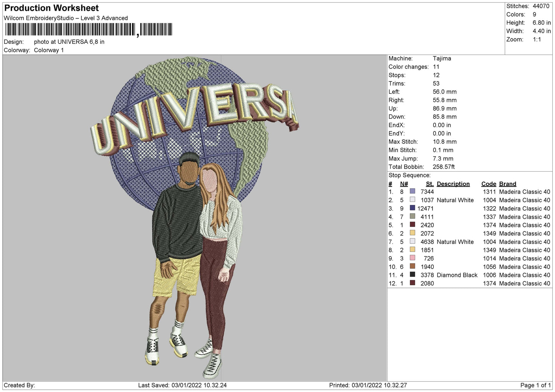Click the 'Stop Sequence:' heading
Image resolution: width=555 pixels, height=392 pixels.
pyautogui.click(x=409, y=175)
